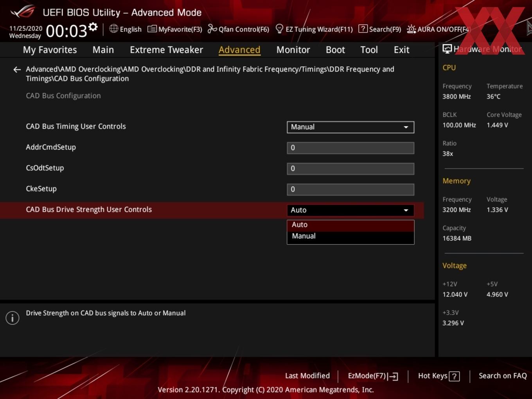
Task: Toggle the AURA ON/OFF light icon
Action: [411, 29]
